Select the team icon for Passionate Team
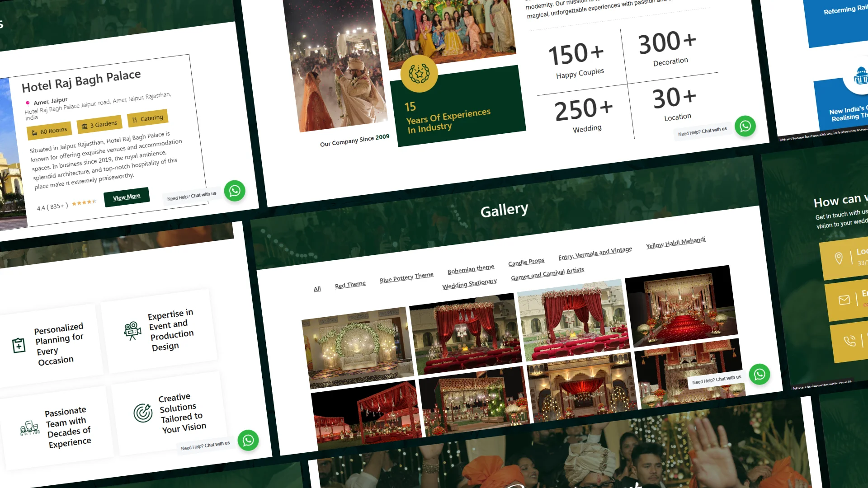 [x=29, y=428]
